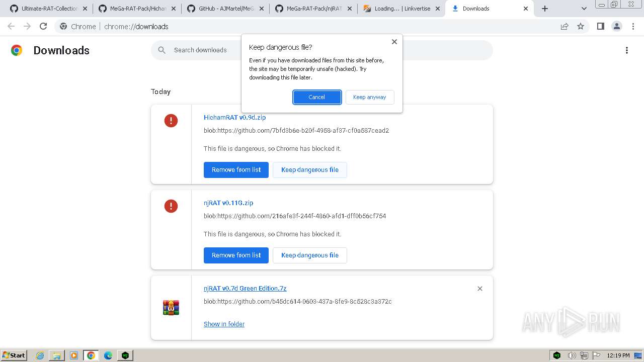This screenshot has width=644, height=362.
Task: Open a new tab with the plus button
Action: (545, 9)
